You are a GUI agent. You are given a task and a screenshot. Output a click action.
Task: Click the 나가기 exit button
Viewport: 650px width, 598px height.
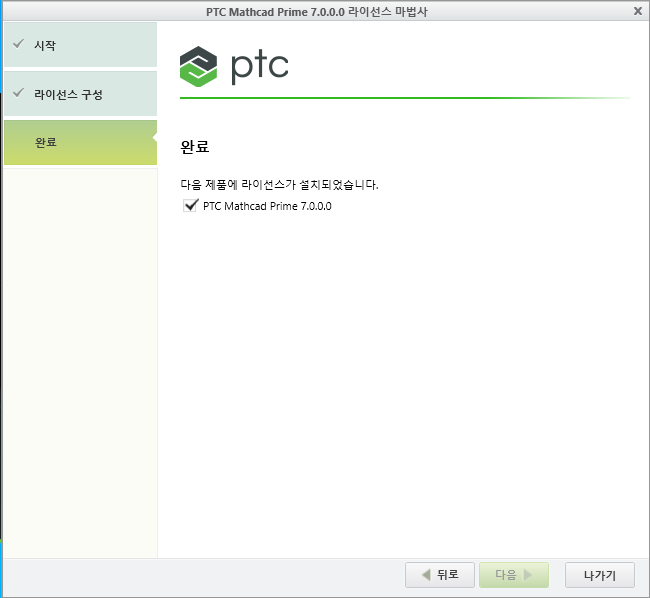[599, 575]
